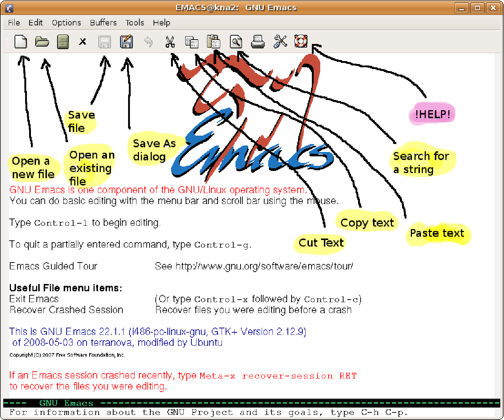Close buffer with the X toolbar icon

click(83, 42)
